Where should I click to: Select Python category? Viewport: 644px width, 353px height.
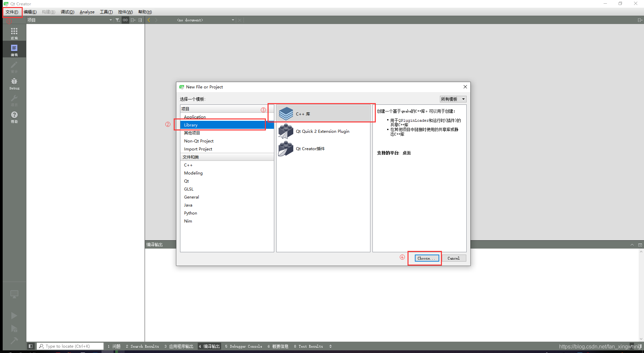(227, 213)
